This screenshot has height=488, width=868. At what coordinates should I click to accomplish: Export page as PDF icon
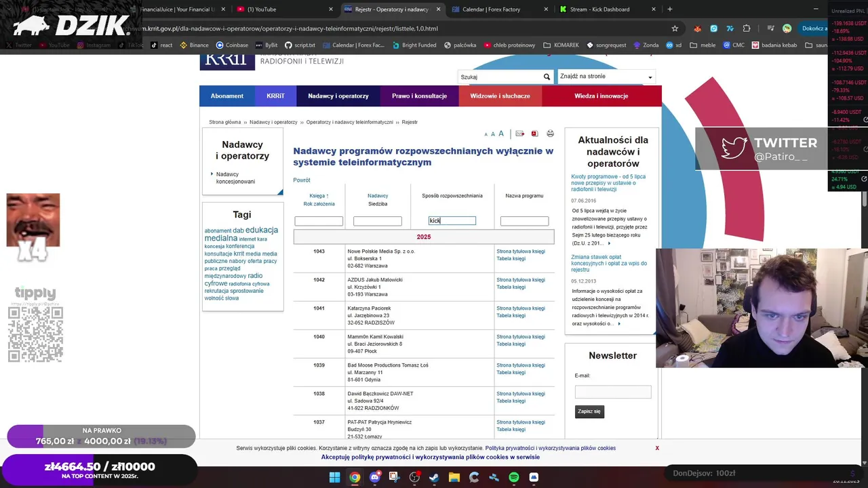click(x=534, y=134)
